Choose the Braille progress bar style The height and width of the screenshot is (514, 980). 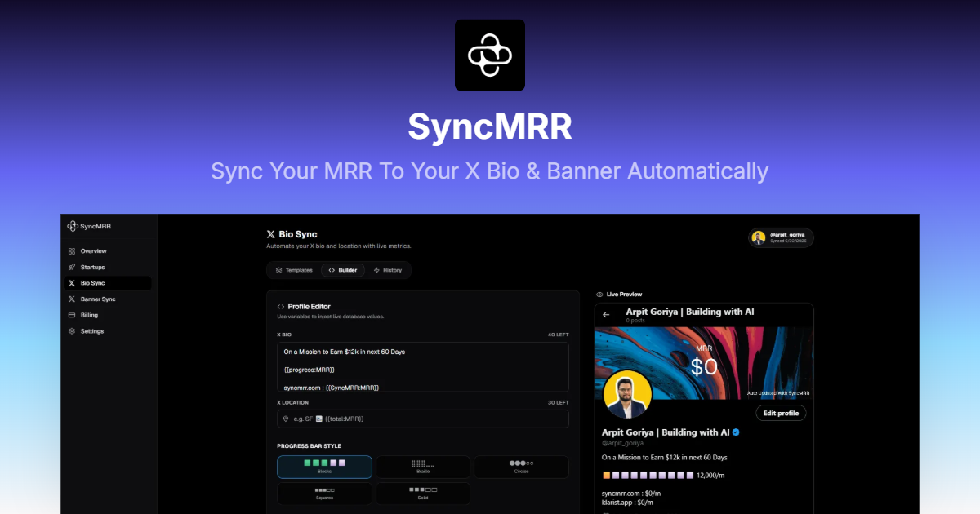422,467
